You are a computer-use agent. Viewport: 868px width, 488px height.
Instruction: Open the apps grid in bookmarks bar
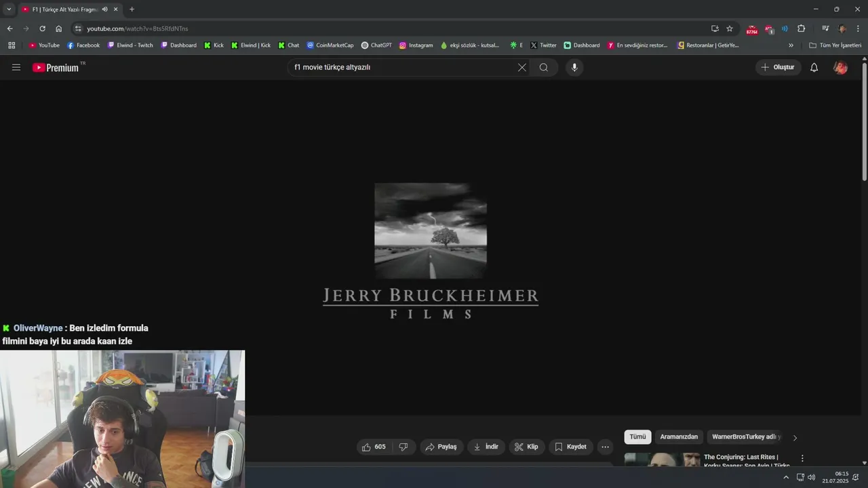pos(12,45)
